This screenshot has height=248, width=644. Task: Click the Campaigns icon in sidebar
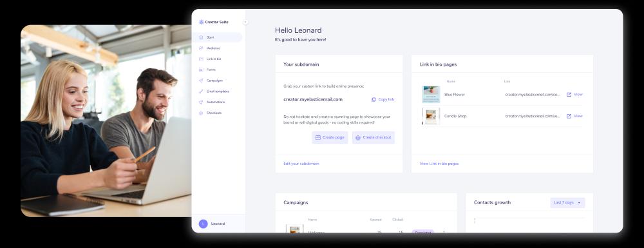tap(201, 81)
